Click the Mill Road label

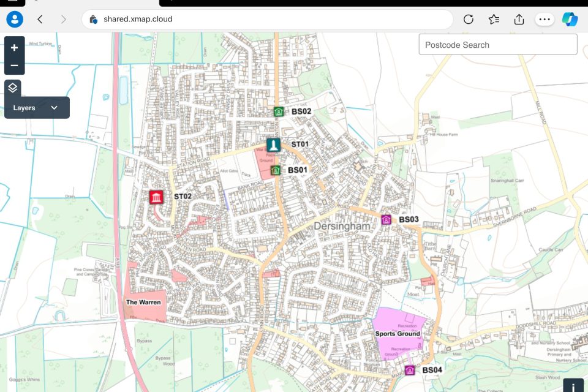[540, 113]
